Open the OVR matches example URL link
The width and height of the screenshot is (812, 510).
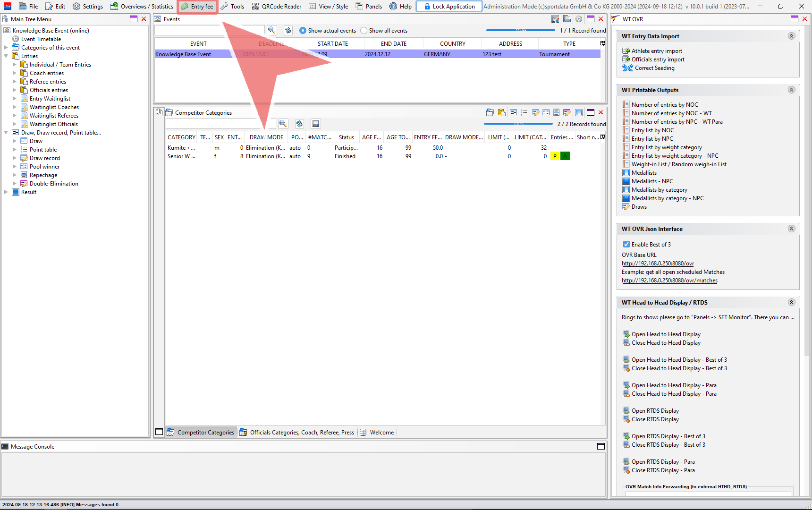click(x=669, y=280)
